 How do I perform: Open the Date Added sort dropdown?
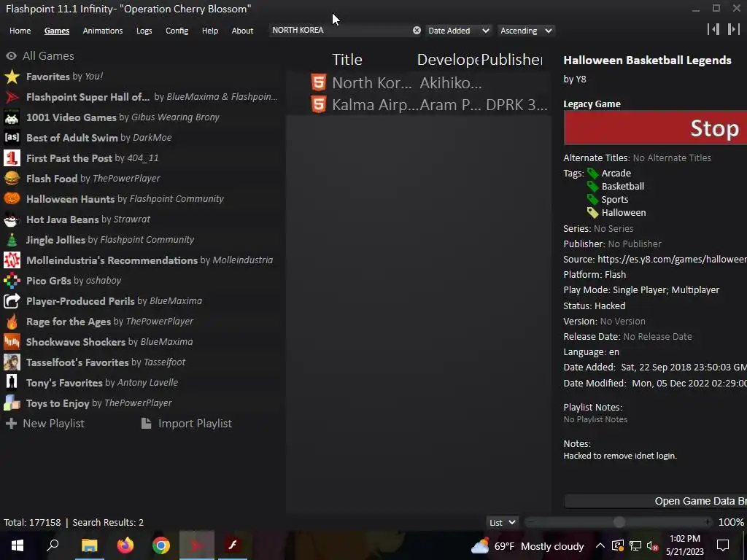[458, 31]
